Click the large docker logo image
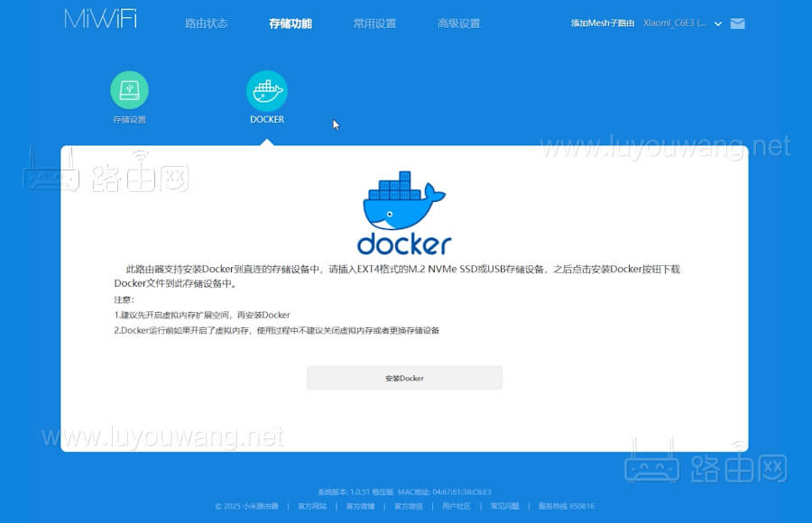This screenshot has width=812, height=523. coord(404,213)
